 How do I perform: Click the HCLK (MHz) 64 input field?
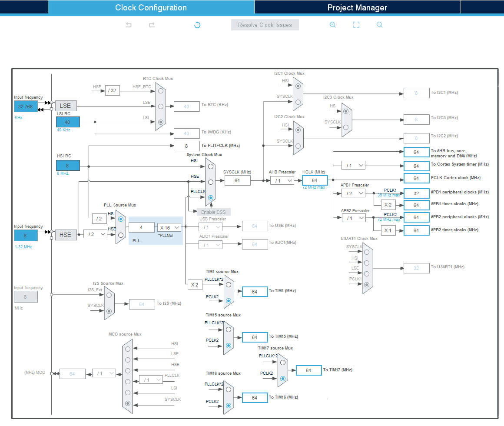[x=315, y=180]
